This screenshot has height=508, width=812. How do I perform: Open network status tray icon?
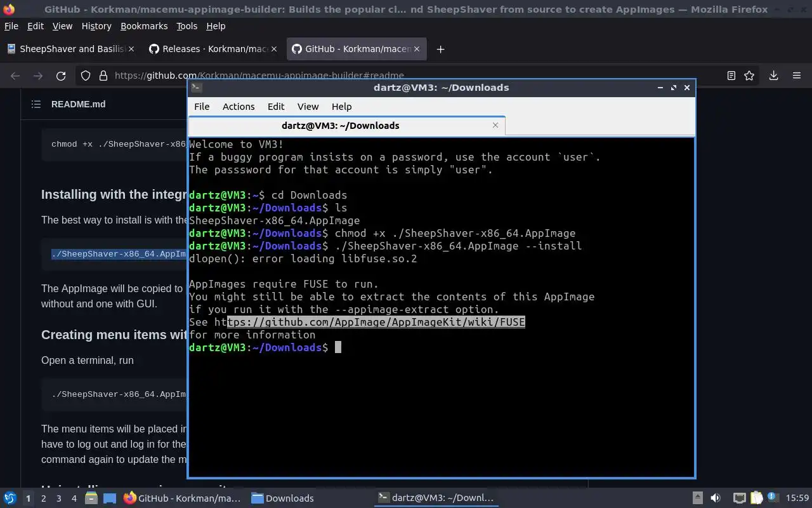pyautogui.click(x=739, y=498)
